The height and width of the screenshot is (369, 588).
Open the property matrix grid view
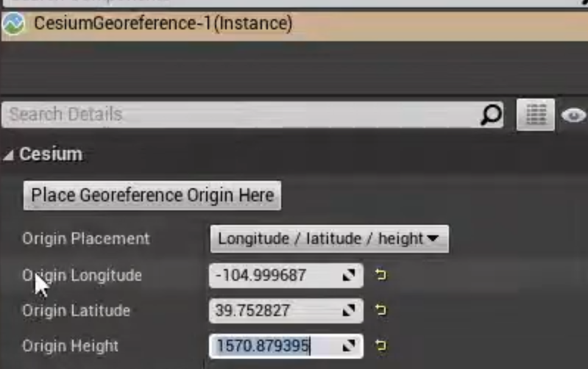[x=536, y=115]
